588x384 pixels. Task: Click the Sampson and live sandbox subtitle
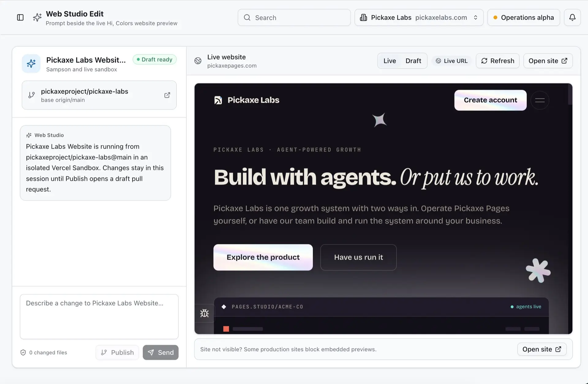click(x=81, y=69)
